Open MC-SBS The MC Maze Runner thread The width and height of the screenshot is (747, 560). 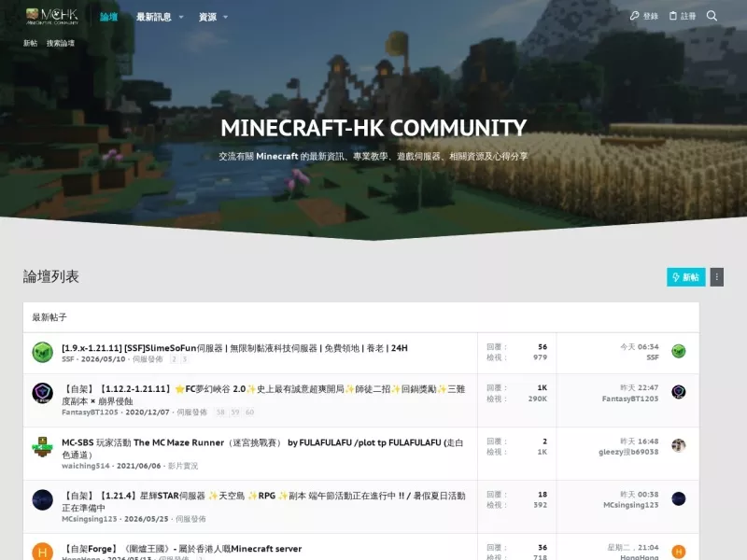[x=262, y=448]
